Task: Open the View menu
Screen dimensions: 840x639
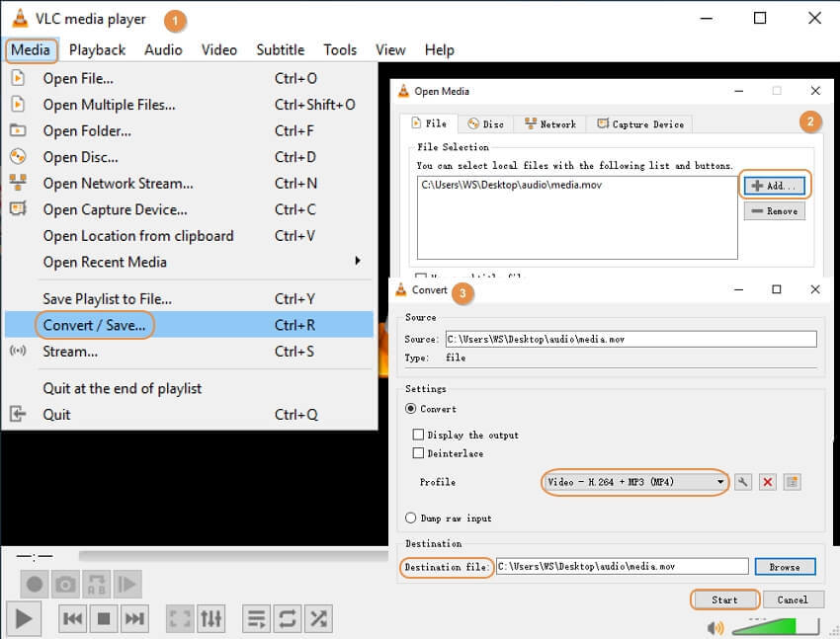Action: [x=390, y=50]
